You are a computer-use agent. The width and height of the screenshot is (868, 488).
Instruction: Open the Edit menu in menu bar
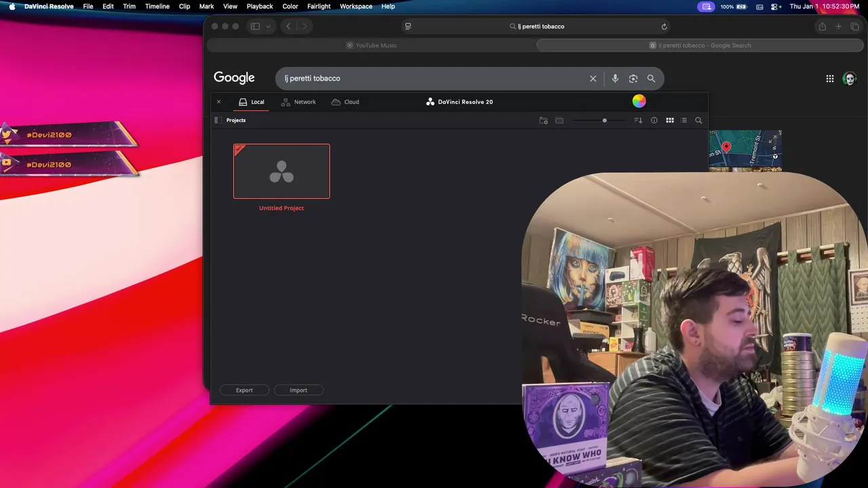(x=108, y=6)
